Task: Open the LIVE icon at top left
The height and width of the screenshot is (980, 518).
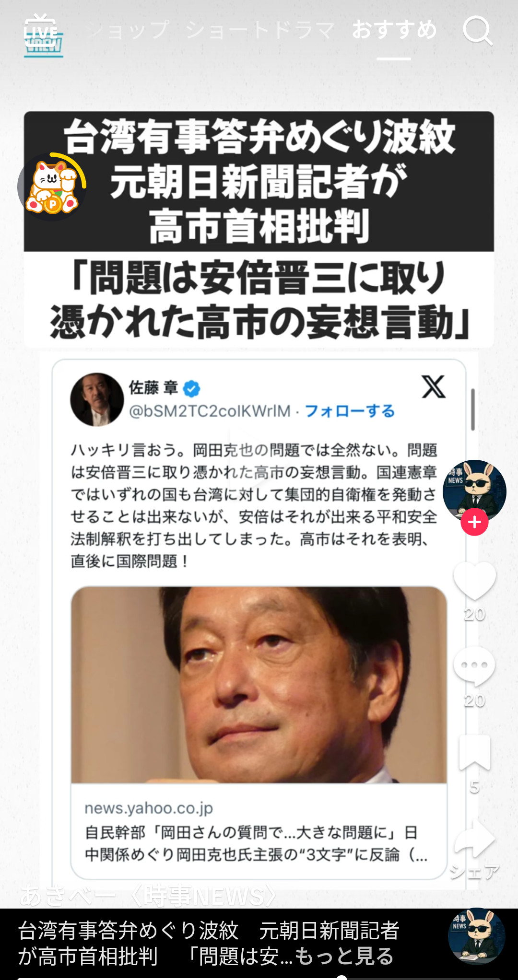Action: [x=43, y=35]
